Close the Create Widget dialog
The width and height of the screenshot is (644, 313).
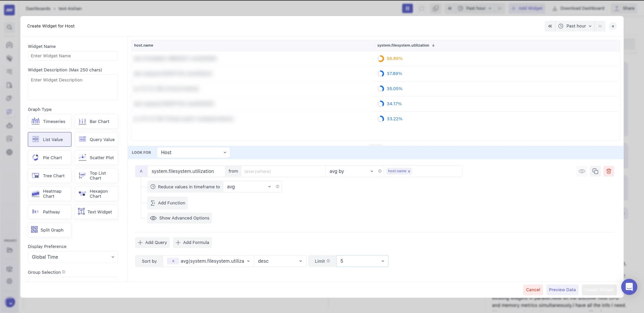click(x=613, y=26)
